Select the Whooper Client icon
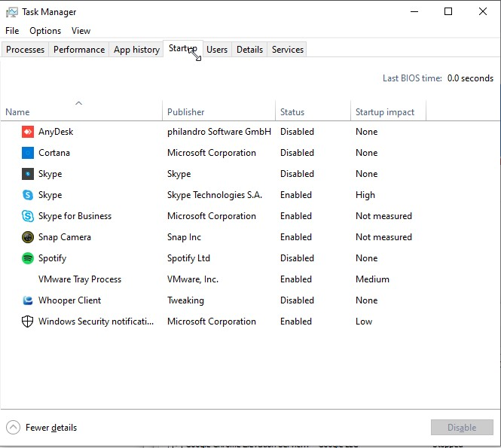Screen dimensions: 501x448 (x=28, y=300)
